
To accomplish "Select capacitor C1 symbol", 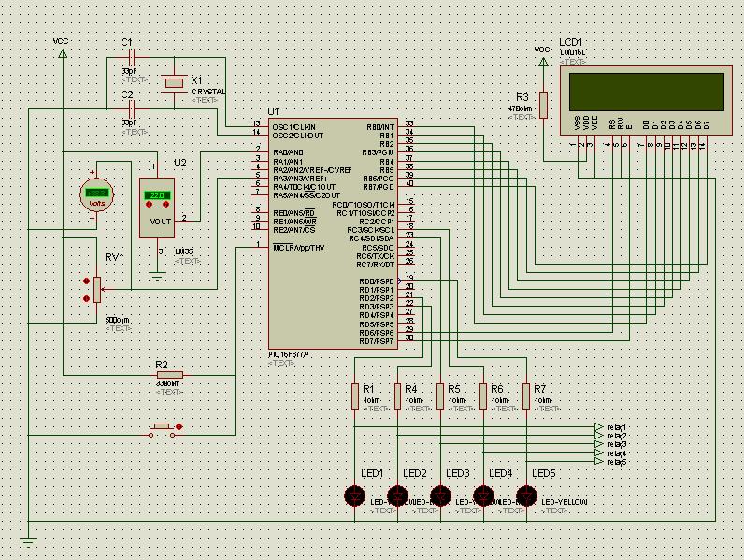I will pos(133,57).
